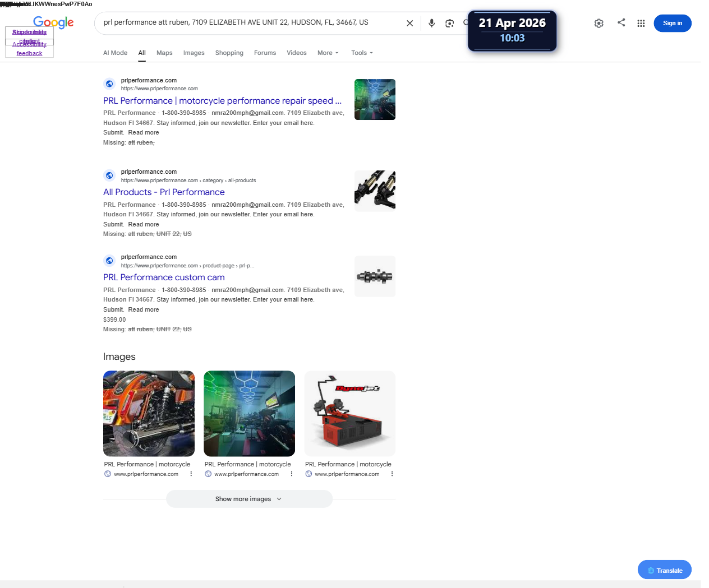This screenshot has width=709, height=588.
Task: Open 'PRL Performance | motorcycle performance repair' result
Action: pos(222,101)
